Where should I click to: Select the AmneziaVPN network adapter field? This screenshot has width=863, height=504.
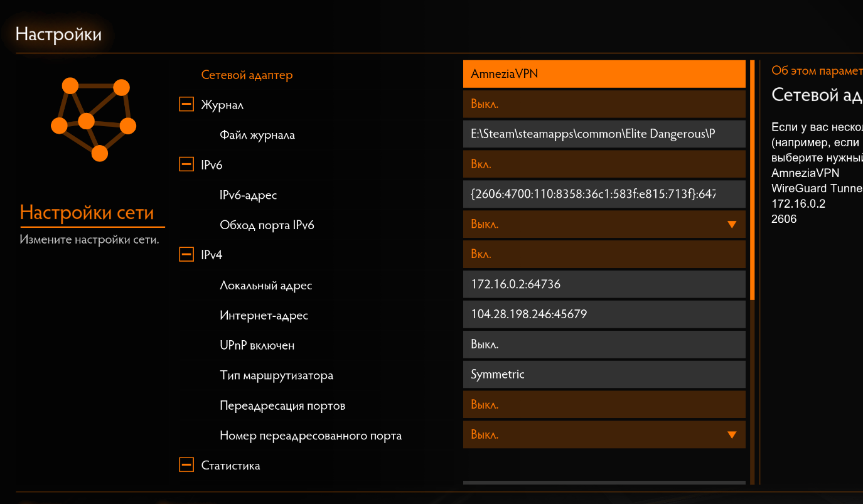[x=604, y=74]
